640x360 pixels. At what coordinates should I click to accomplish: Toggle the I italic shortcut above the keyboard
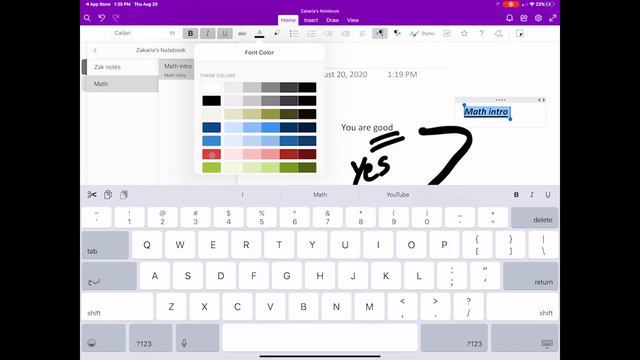[532, 195]
